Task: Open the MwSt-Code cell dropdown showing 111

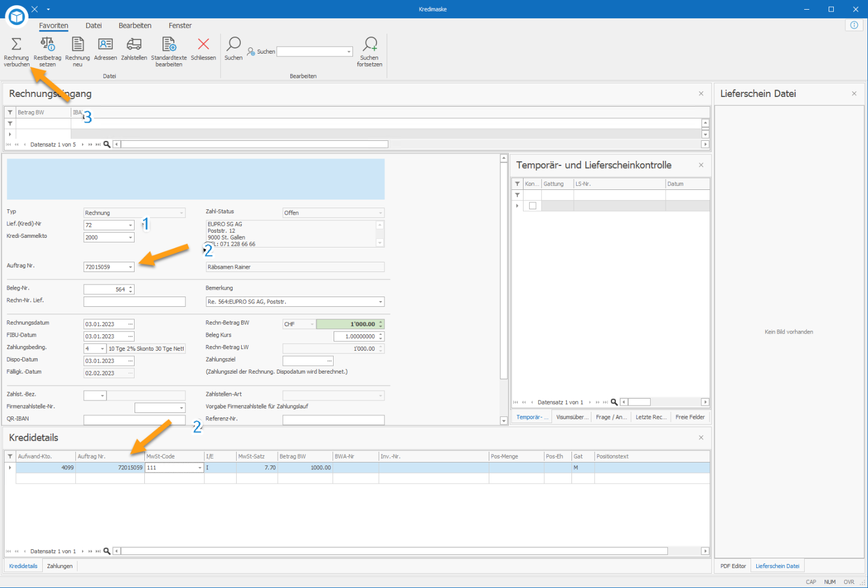Action: point(200,468)
